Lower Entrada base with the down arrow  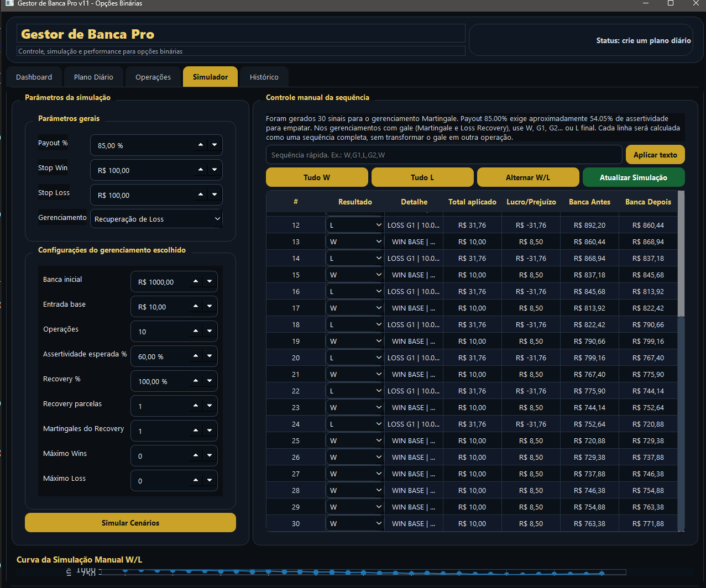pos(210,307)
